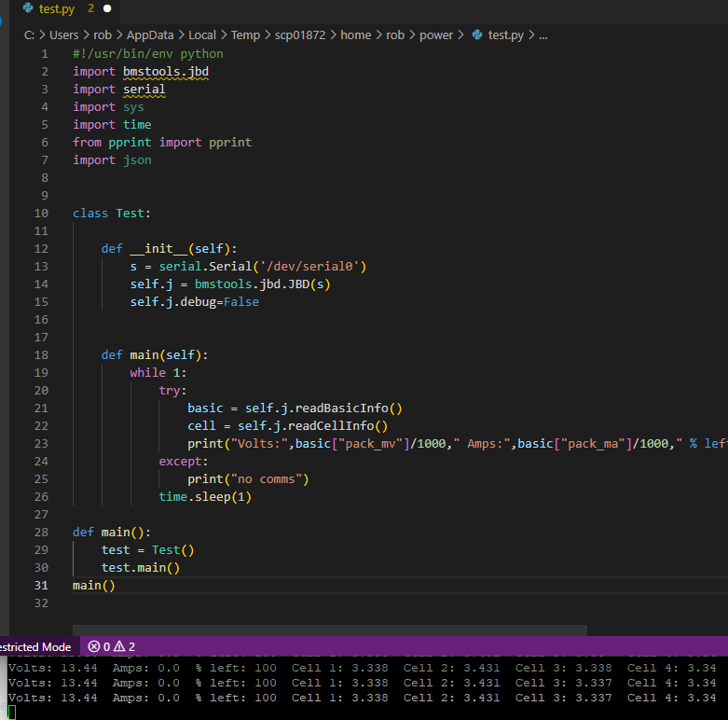The height and width of the screenshot is (720, 728).
Task: Click 'readBasicInfo()' call
Action: [349, 408]
